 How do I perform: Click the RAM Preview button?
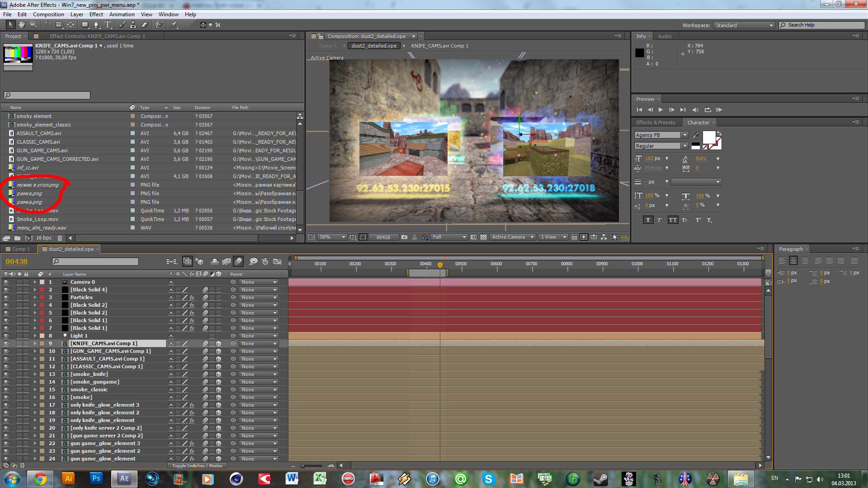pyautogui.click(x=719, y=110)
